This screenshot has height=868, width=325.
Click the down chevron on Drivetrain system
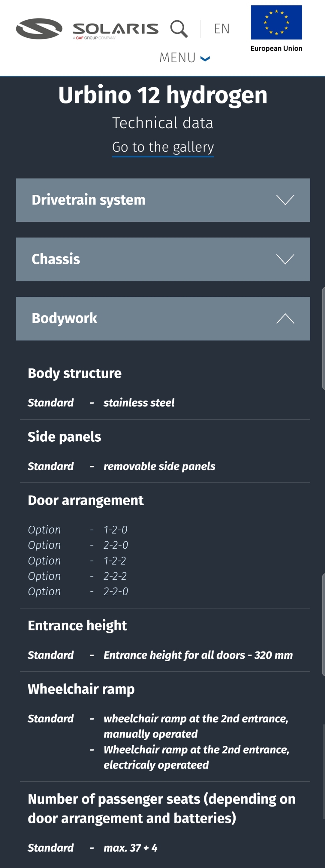pos(285,200)
